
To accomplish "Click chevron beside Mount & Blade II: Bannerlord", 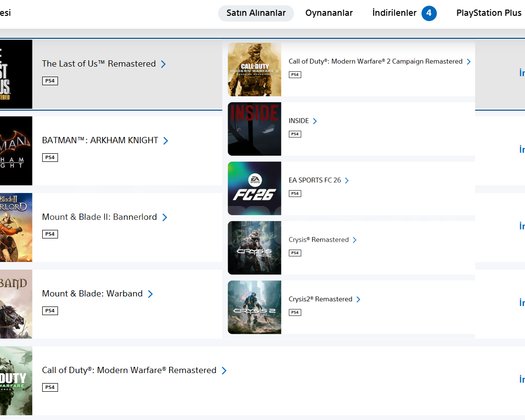I will click(164, 217).
